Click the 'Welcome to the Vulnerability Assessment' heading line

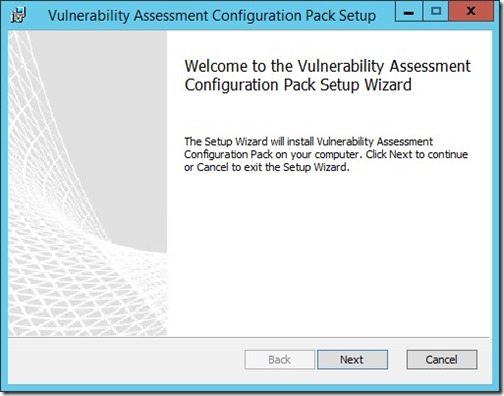[x=327, y=66]
